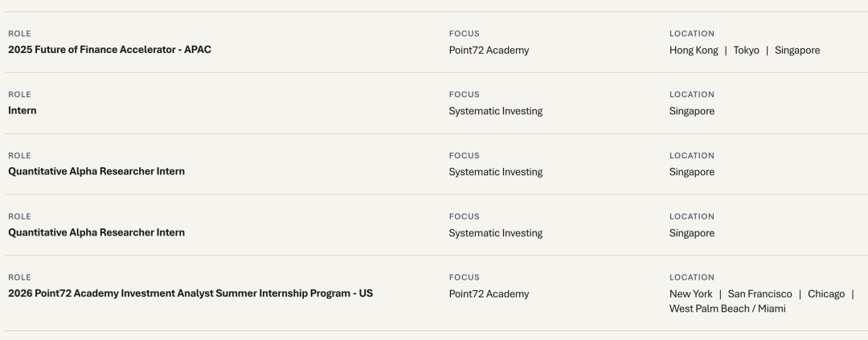The height and width of the screenshot is (340, 868).
Task: Open the first Quantitative Alpha Researcher Intern listing
Action: coord(96,171)
